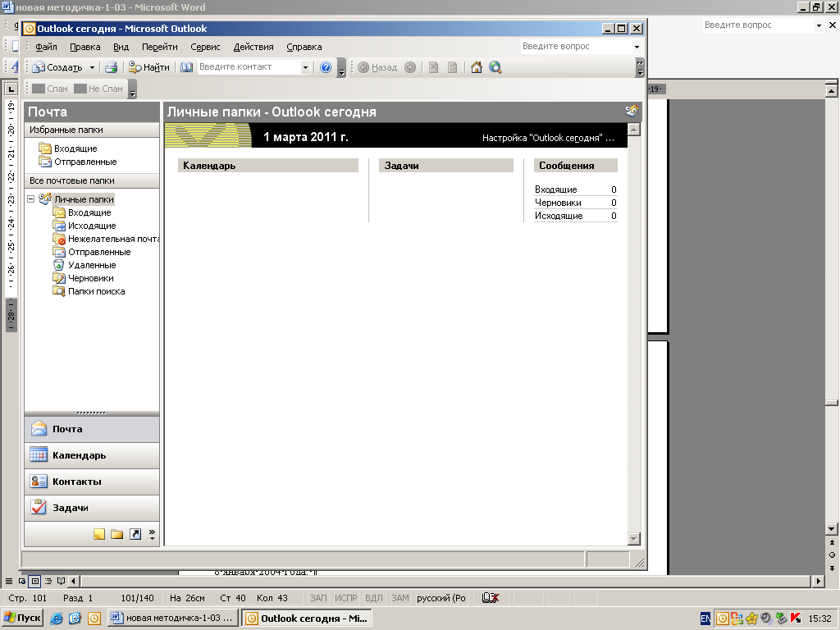Open the Справка menu
The height and width of the screenshot is (630, 840).
304,47
